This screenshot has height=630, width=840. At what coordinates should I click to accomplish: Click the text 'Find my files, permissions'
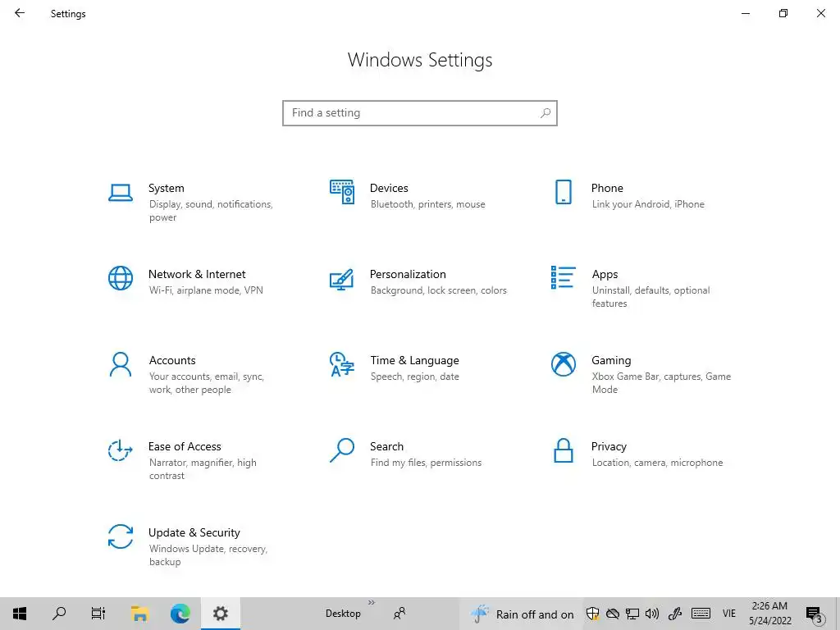click(426, 463)
